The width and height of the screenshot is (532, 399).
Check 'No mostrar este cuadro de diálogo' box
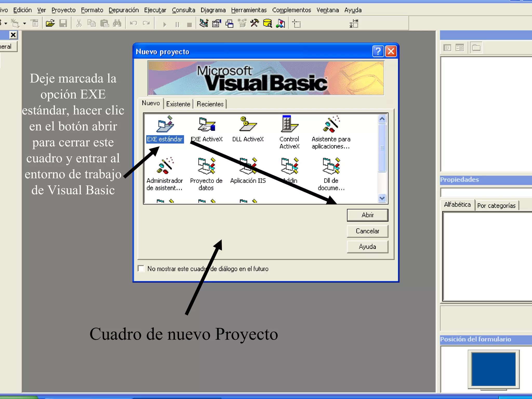click(141, 268)
